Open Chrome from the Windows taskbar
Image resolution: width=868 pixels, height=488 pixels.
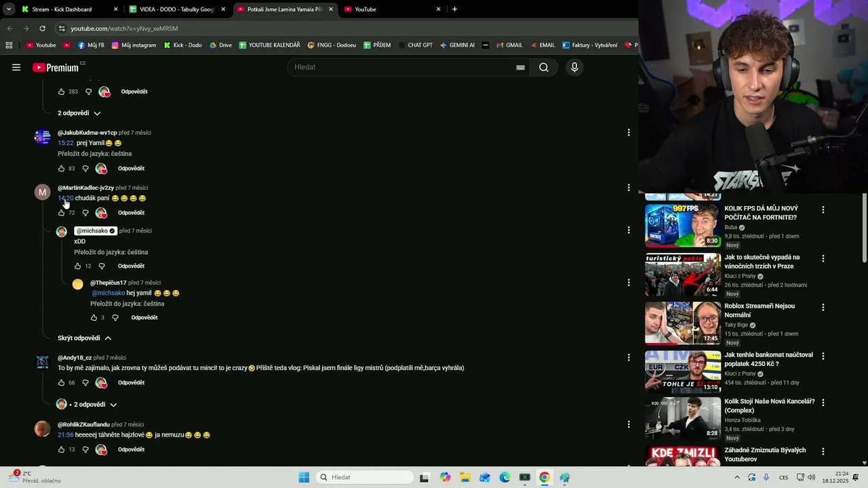point(544,477)
